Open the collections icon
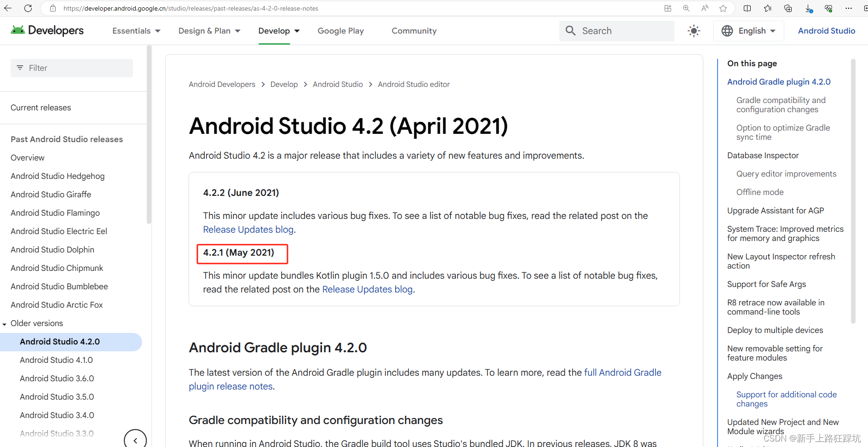This screenshot has height=447, width=868. [788, 8]
